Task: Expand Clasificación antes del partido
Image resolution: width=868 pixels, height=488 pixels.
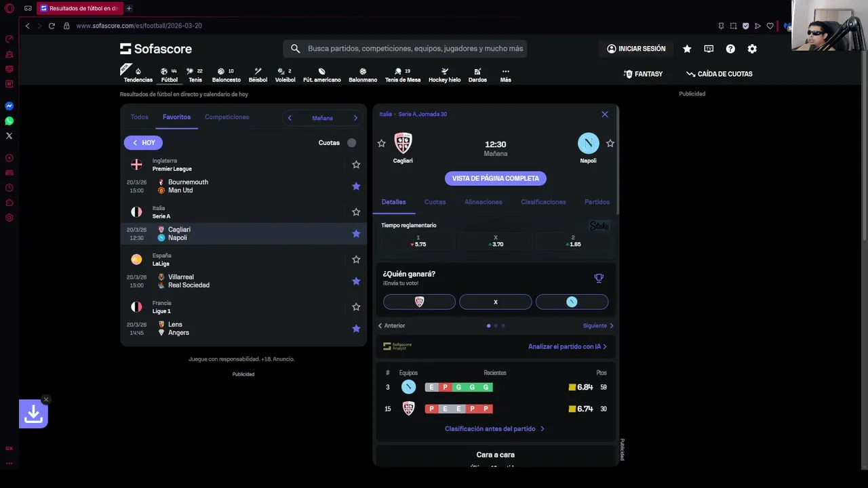Action: click(494, 429)
